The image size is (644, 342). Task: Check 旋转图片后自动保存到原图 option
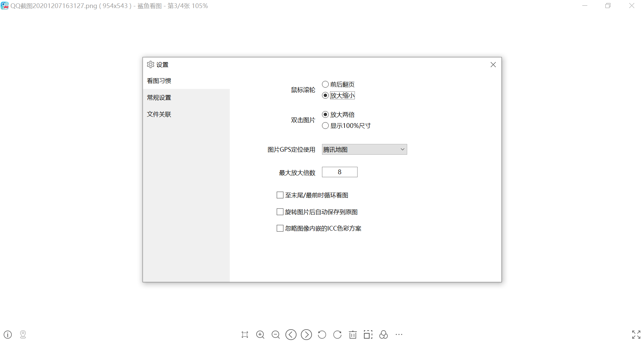(x=280, y=212)
